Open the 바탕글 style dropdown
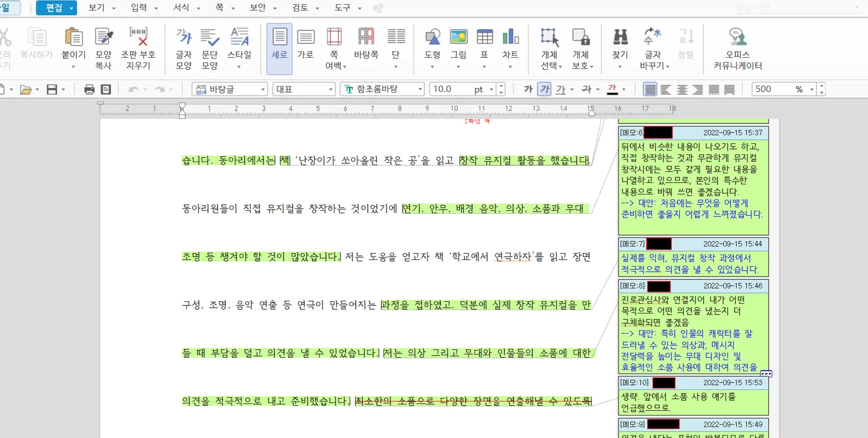This screenshot has width=868, height=438. click(263, 89)
